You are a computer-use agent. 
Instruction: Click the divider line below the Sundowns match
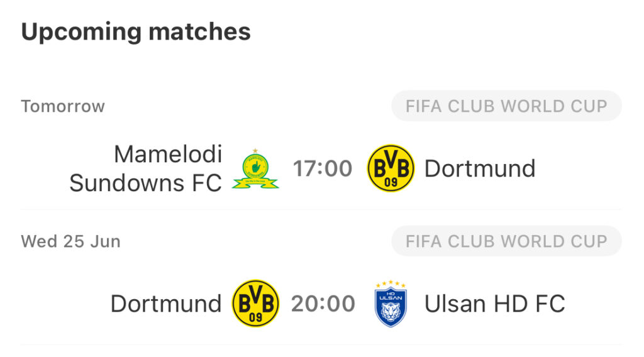click(x=321, y=209)
